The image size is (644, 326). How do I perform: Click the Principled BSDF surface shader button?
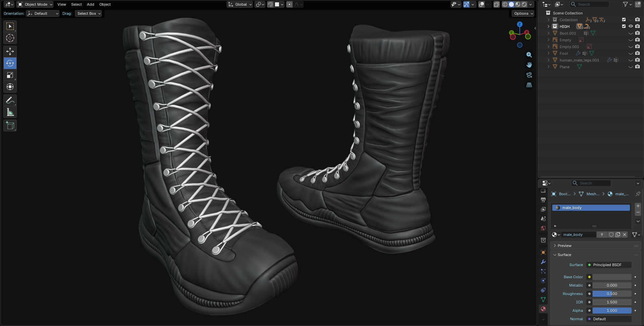click(609, 265)
